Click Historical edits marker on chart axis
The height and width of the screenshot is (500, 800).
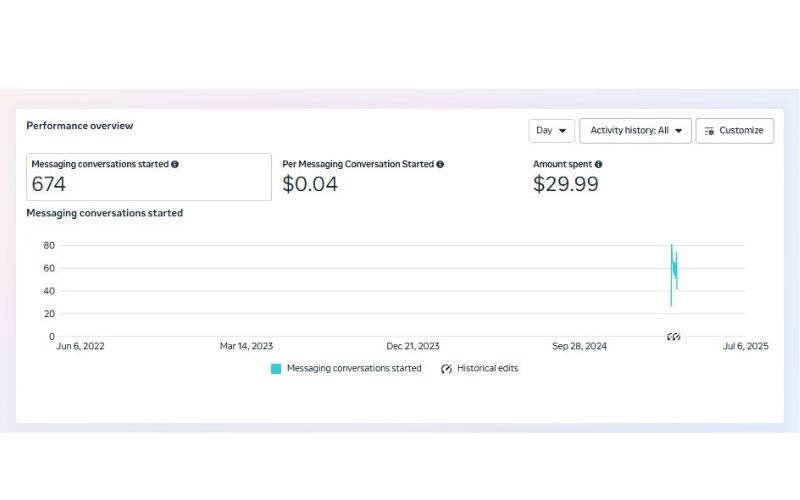674,337
